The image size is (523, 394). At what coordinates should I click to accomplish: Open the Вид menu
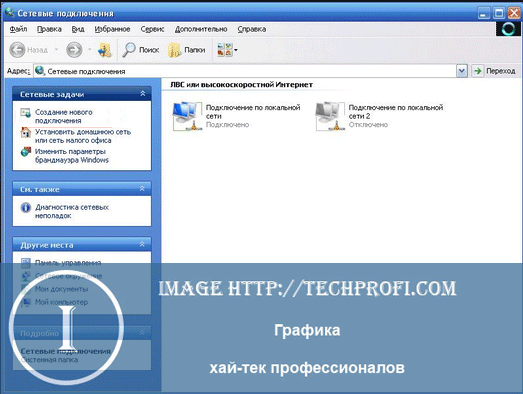(78, 29)
